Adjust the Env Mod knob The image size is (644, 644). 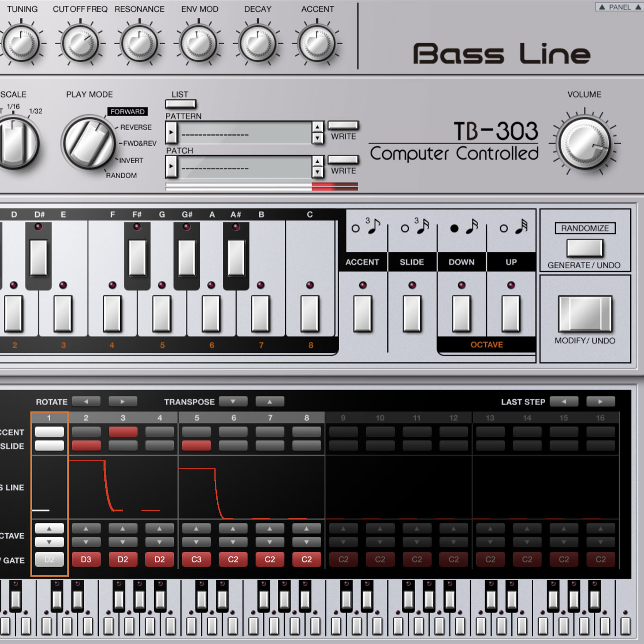tap(198, 43)
